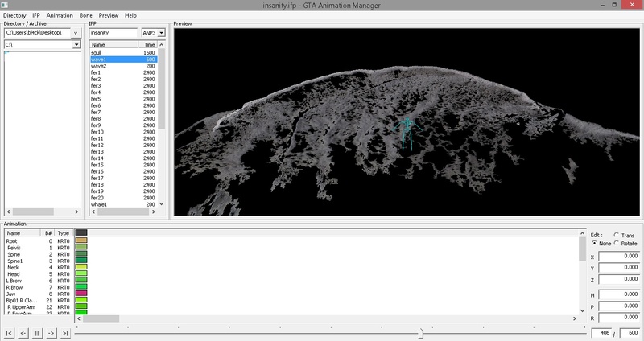Viewport: 644px width, 341px height.
Task: Select the fer10 animation
Action: 123,132
